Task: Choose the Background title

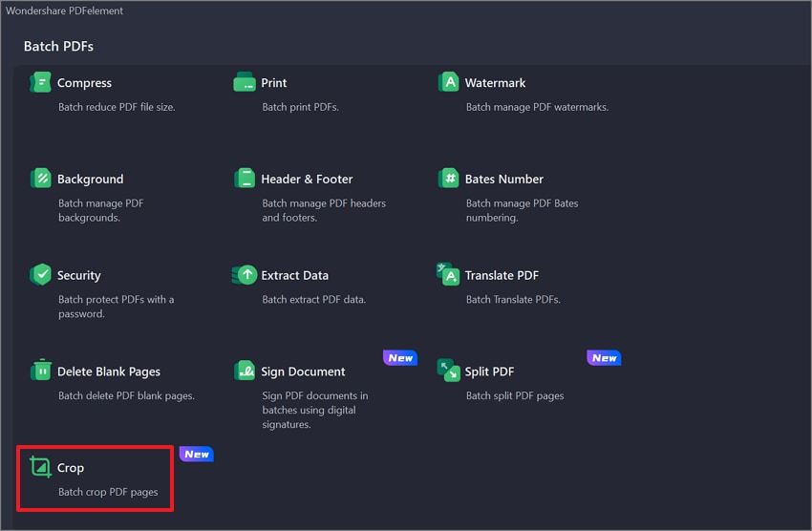Action: tap(90, 180)
